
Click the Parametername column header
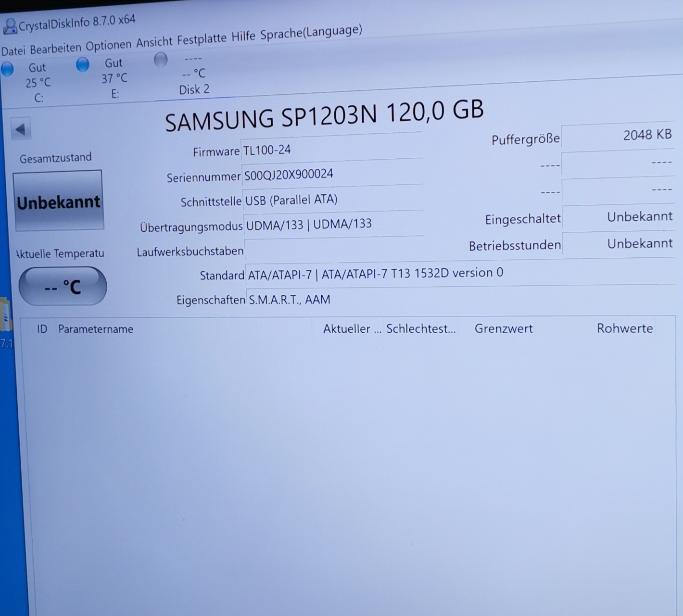pyautogui.click(x=96, y=329)
